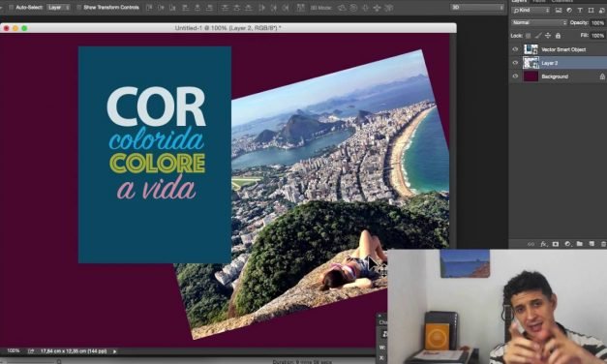Click the align right edges icon
The width and height of the screenshot is (607, 364).
[x=209, y=8]
